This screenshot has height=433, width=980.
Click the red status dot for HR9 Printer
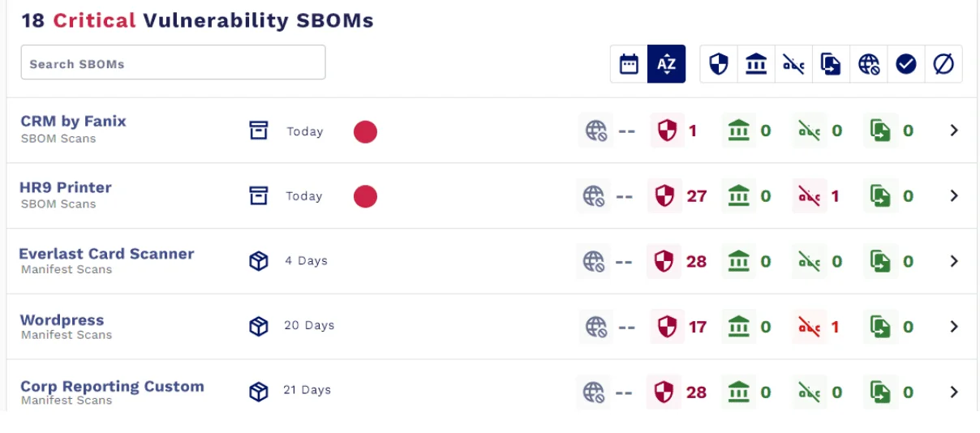tap(365, 196)
